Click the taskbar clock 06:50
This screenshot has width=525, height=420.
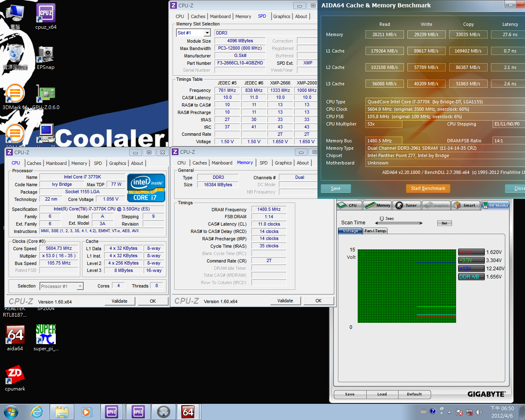502,412
